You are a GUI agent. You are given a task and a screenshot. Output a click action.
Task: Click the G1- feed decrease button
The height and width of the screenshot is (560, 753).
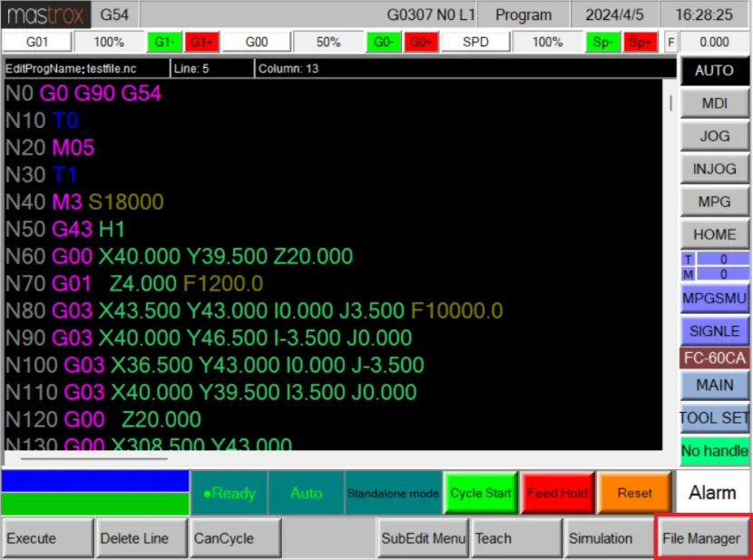click(x=164, y=43)
